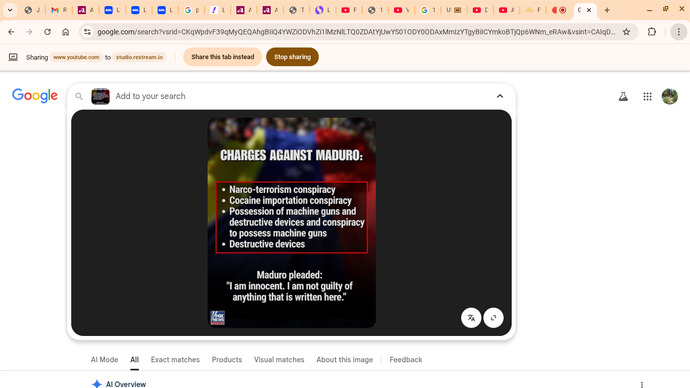Viewport: 690px width, 388px height.
Task: Click the address bar URL field
Action: click(356, 32)
